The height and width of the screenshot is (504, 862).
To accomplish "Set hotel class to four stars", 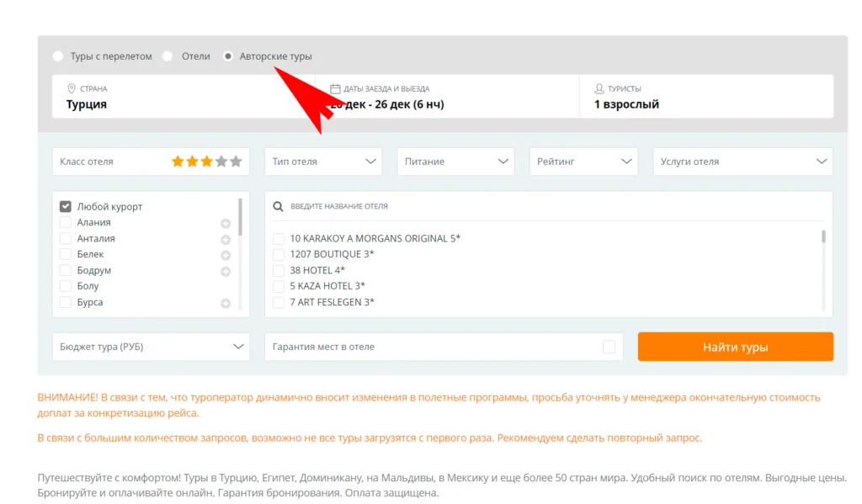I will point(221,162).
